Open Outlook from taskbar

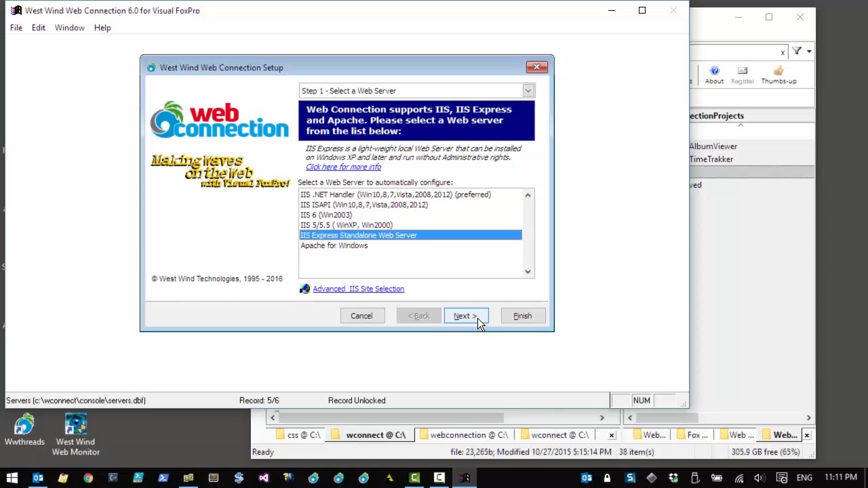pos(38,478)
